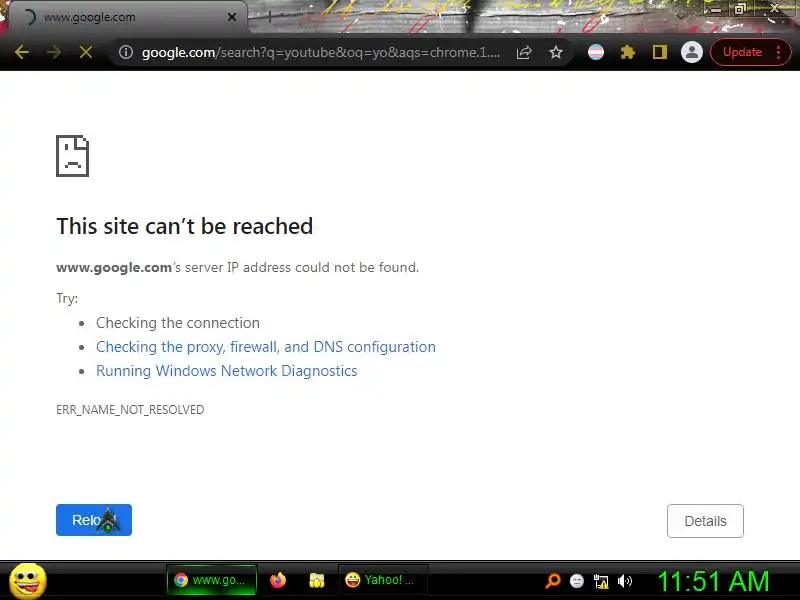The image size is (800, 600).
Task: Stop loading the page
Action: tap(86, 52)
